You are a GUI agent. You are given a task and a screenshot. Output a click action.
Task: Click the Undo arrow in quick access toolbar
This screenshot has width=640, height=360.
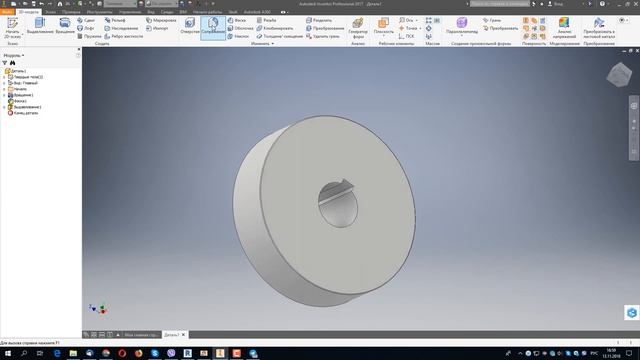[x=42, y=4]
